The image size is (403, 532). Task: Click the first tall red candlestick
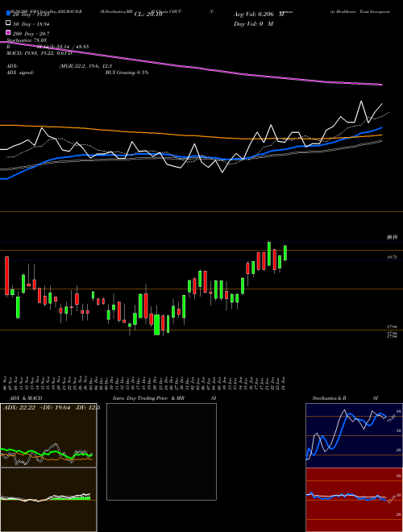click(6, 276)
